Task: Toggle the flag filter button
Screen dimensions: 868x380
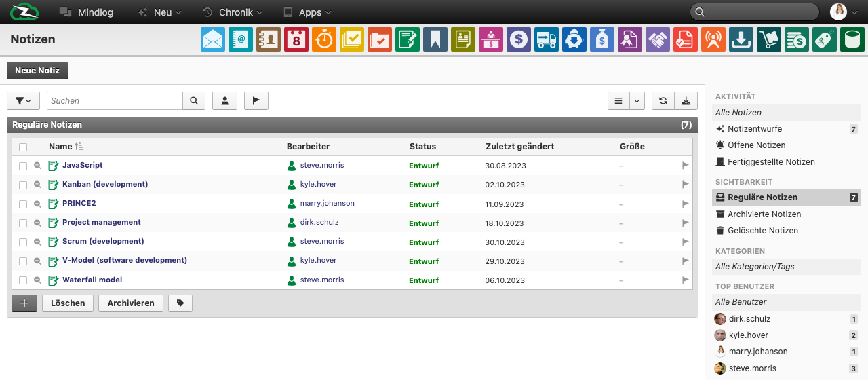Action: tap(256, 100)
